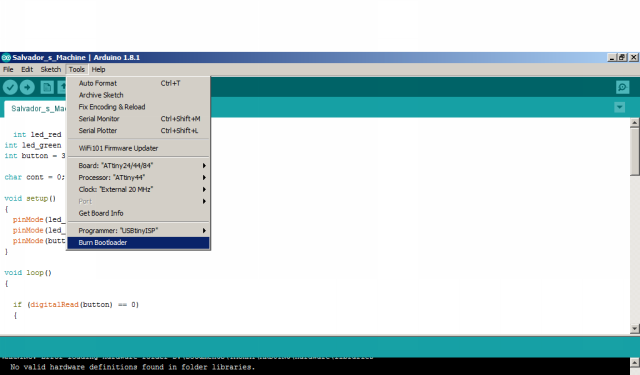Click the 'char cont = 0;' line
Image resolution: width=640 pixels, height=375 pixels.
(35, 177)
